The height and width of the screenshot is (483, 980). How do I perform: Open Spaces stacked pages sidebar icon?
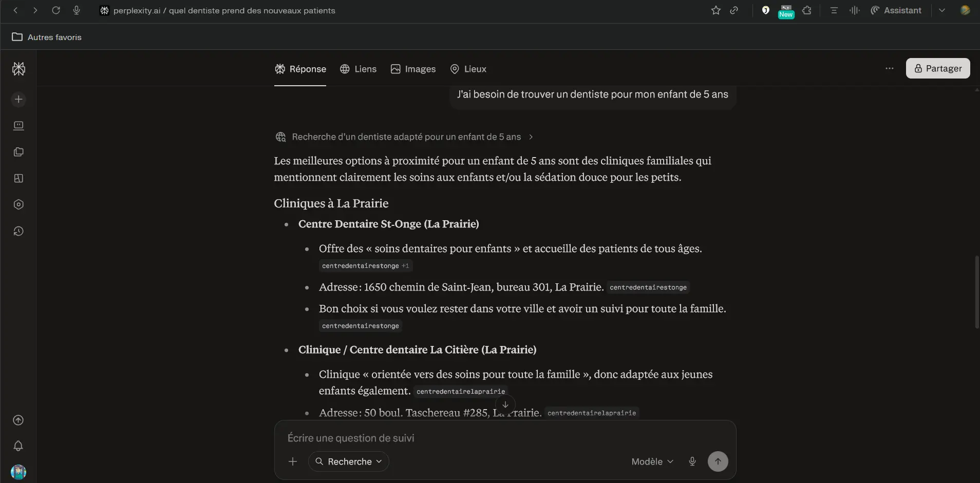[x=18, y=152]
